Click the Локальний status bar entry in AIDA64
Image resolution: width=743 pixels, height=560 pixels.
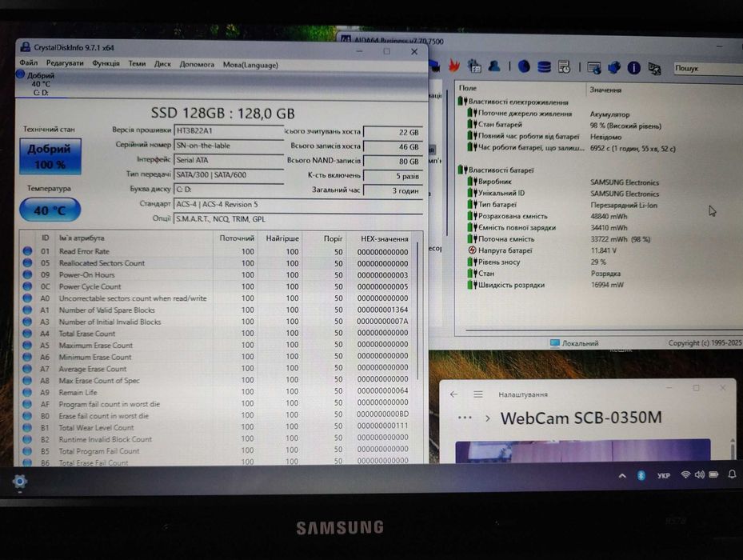pos(573,343)
